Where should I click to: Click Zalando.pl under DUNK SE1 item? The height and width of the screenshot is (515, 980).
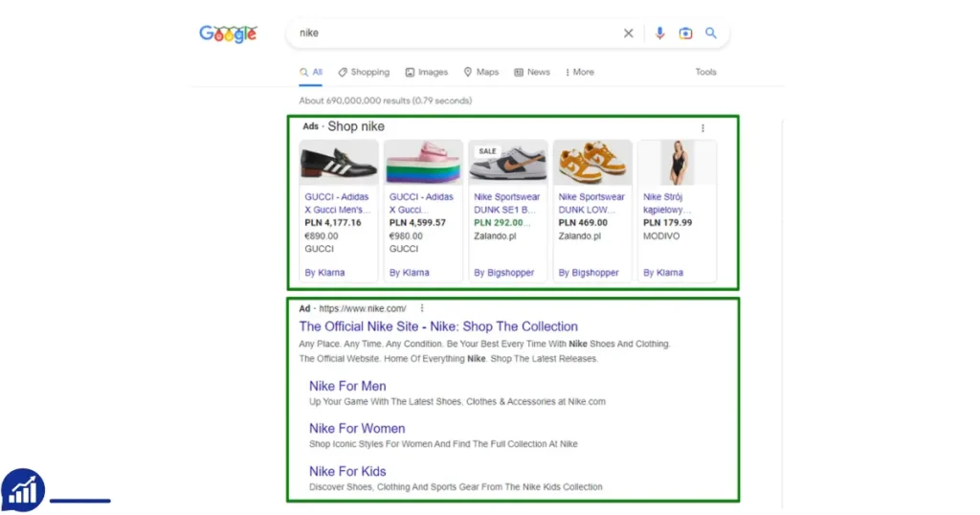[495, 236]
